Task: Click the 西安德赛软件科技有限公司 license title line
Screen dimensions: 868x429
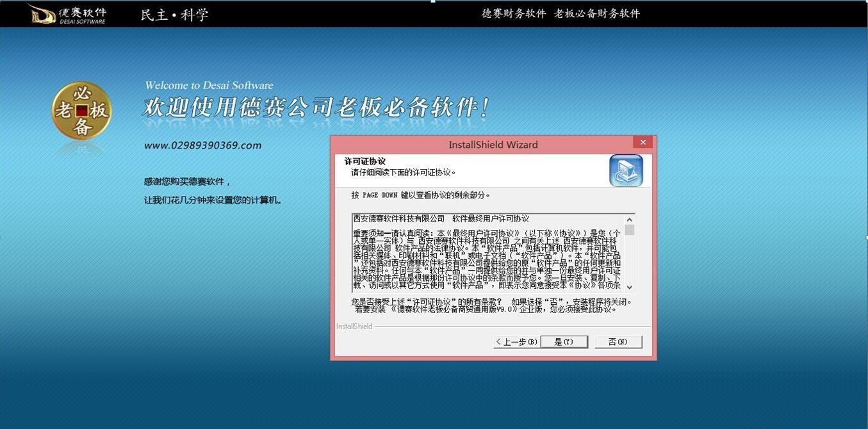Action: click(441, 218)
